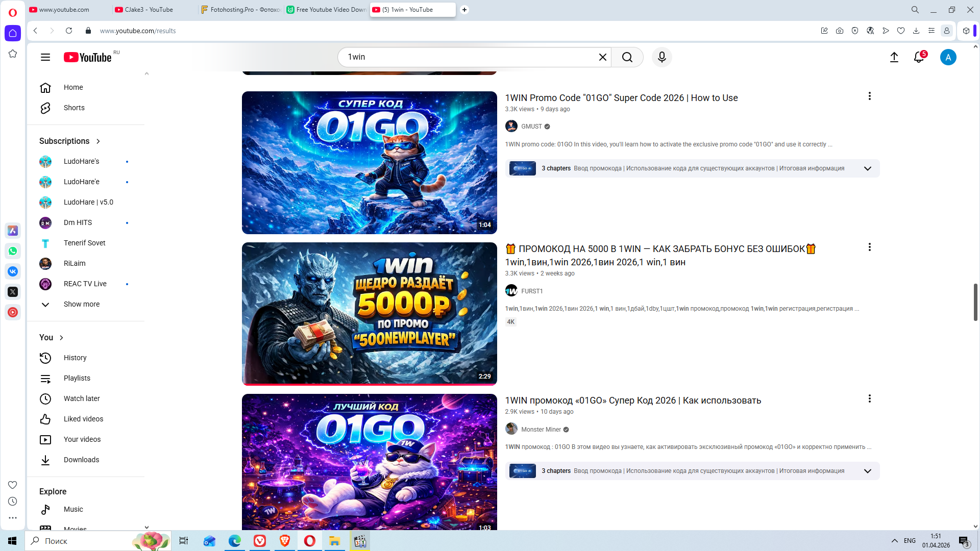
Task: Expand the Subscriptions section chevron
Action: (x=98, y=141)
